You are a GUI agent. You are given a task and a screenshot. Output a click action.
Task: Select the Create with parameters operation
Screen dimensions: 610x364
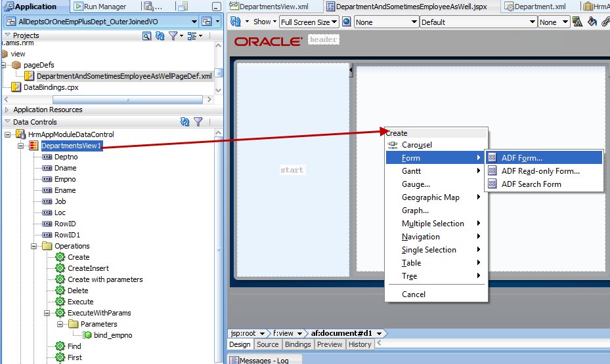coord(105,279)
